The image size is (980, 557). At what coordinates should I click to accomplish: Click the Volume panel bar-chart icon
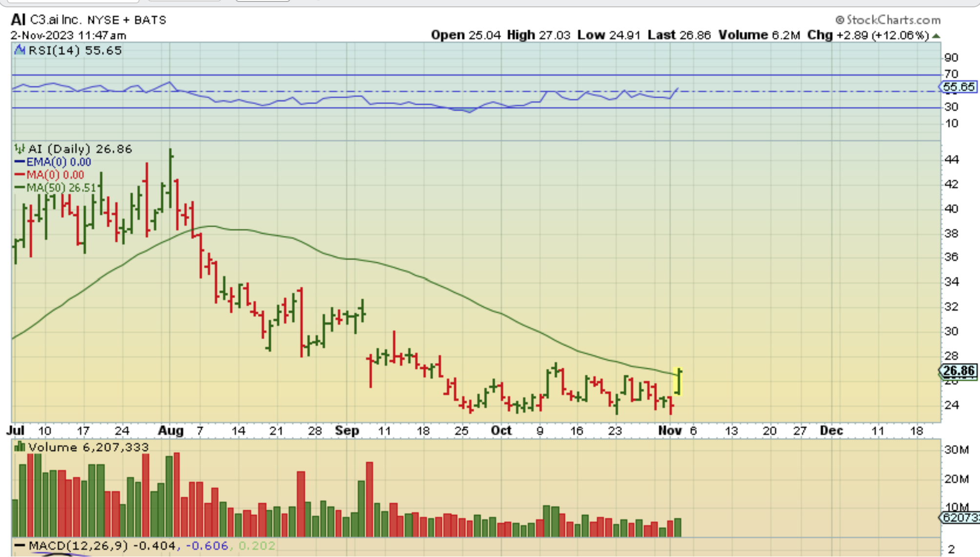20,447
